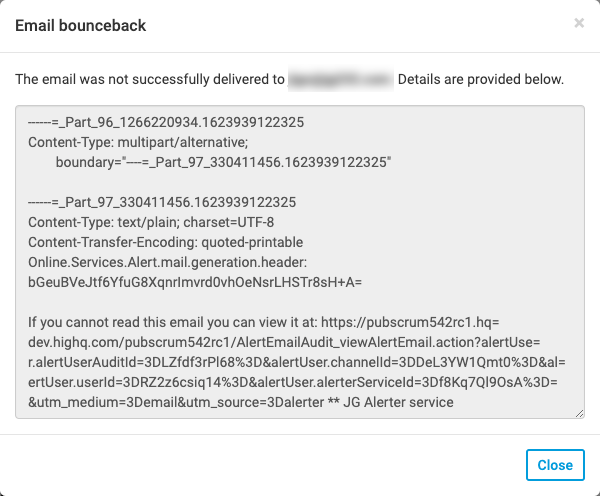Click the 'Details are provided below' text
Image resolution: width=600 pixels, height=496 pixels.
(481, 79)
